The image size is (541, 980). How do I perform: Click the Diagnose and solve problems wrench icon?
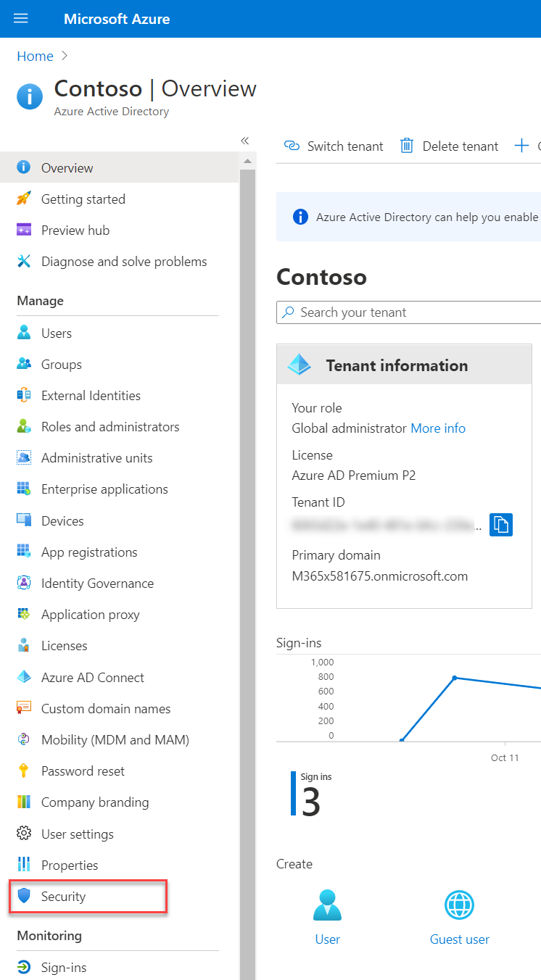(x=24, y=261)
